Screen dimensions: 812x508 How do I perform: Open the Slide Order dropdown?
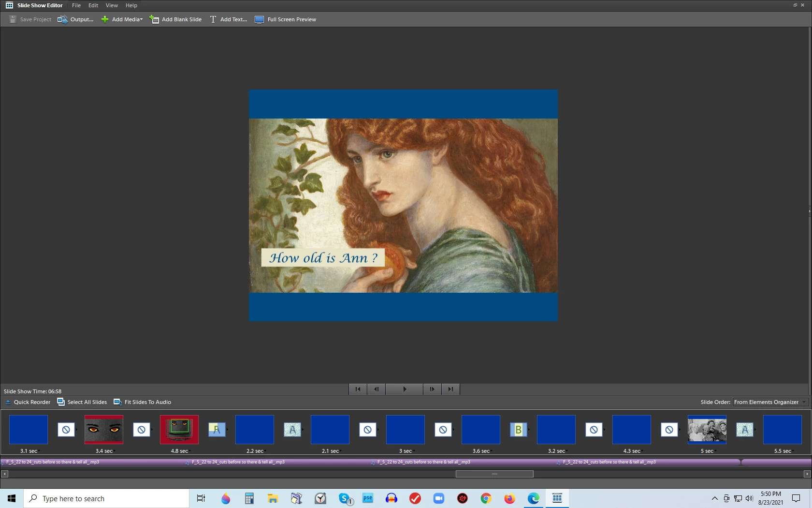pos(770,402)
